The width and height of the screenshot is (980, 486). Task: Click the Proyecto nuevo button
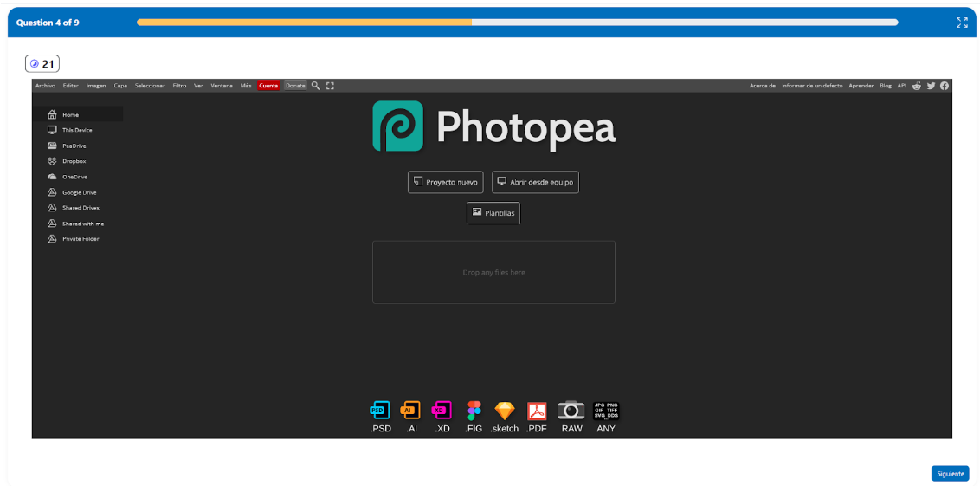pos(446,182)
